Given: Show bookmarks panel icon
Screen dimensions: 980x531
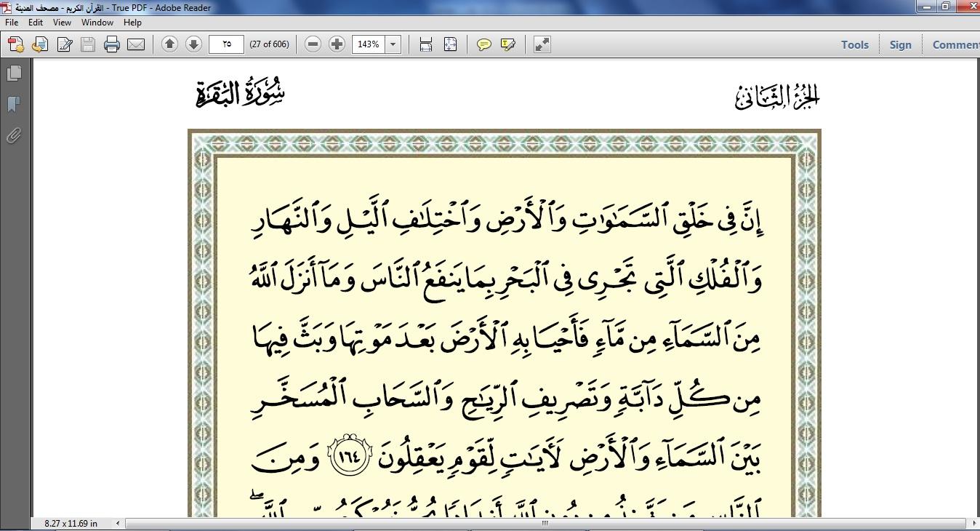Looking at the screenshot, I should coord(13,104).
